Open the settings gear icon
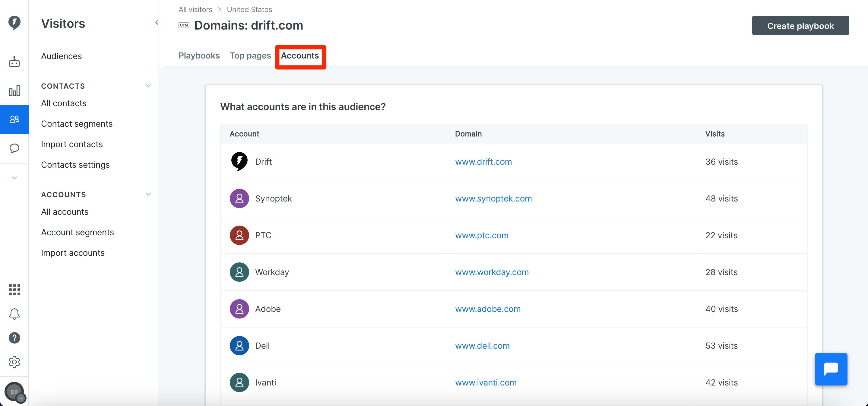Screen dimensions: 868x406 pos(14,362)
